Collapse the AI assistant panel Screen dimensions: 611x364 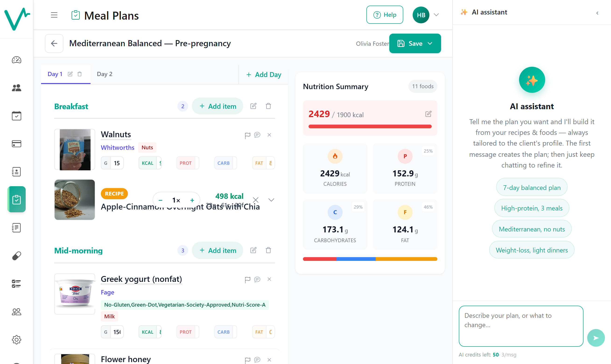point(597,13)
